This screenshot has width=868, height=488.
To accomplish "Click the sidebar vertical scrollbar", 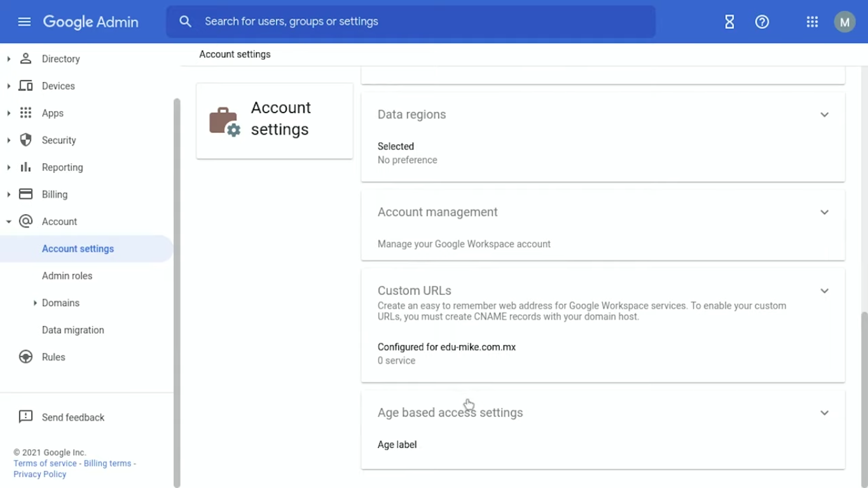I will (x=177, y=292).
